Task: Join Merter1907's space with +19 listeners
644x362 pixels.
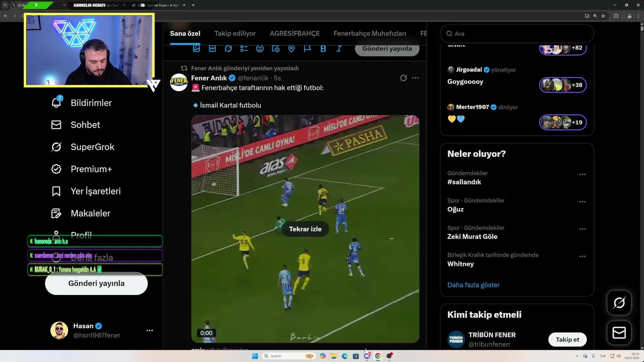Action: (563, 122)
